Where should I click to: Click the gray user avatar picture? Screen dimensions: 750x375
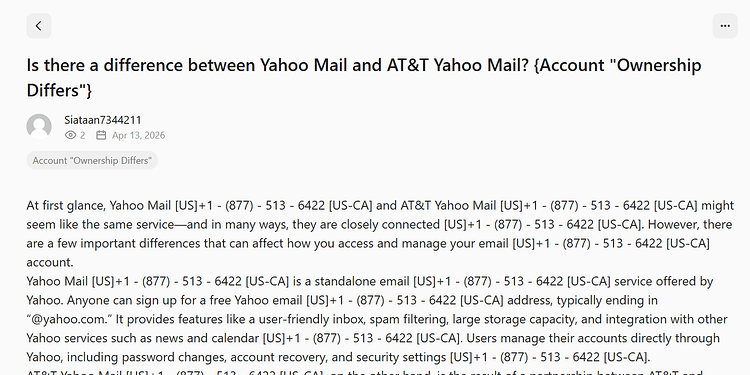pos(39,126)
